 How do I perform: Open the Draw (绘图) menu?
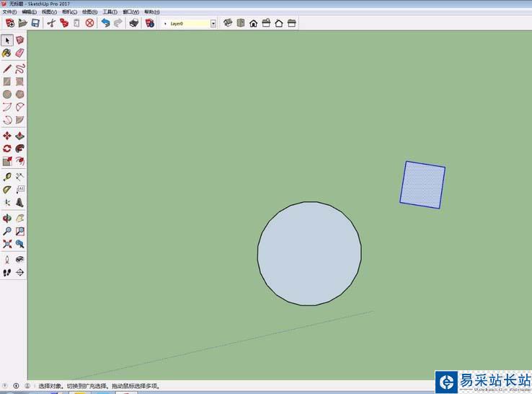pos(89,12)
